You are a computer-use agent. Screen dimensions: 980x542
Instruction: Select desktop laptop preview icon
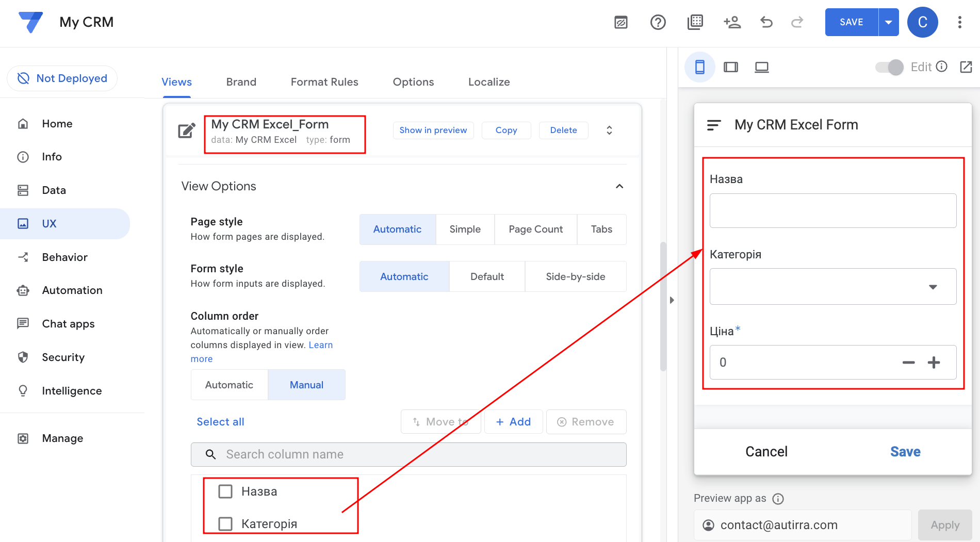pos(762,67)
